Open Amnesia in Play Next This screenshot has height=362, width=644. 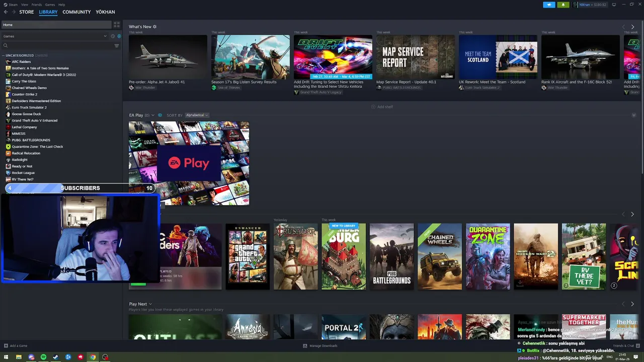(248, 327)
